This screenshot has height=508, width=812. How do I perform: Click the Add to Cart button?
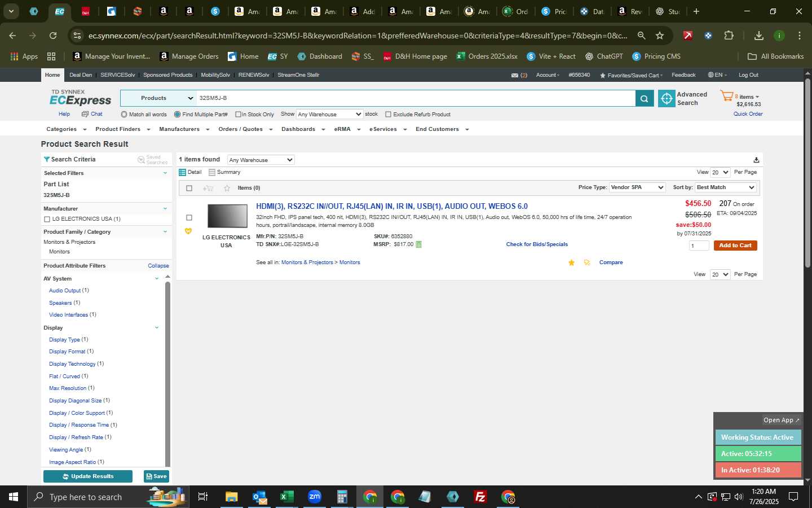pyautogui.click(x=735, y=246)
